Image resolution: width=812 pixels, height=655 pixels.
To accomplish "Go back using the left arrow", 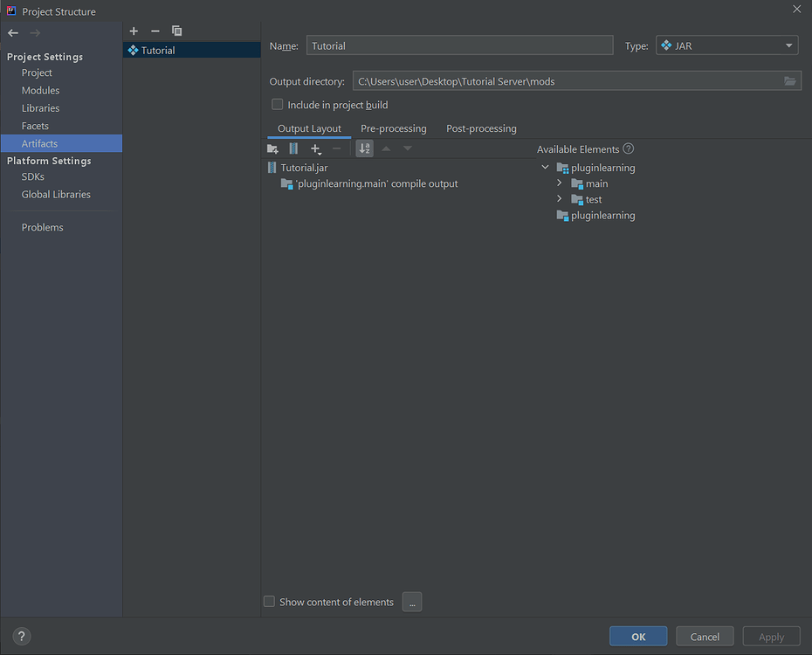I will 13,33.
